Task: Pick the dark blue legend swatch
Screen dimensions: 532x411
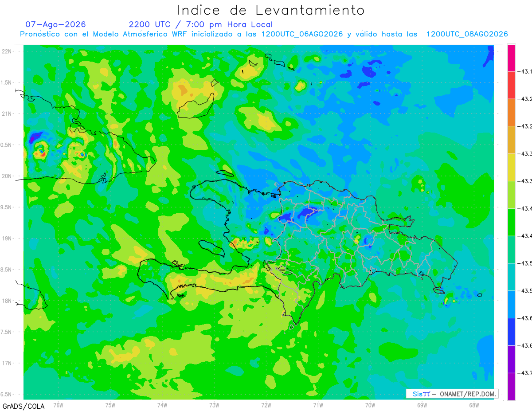Action: point(511,332)
